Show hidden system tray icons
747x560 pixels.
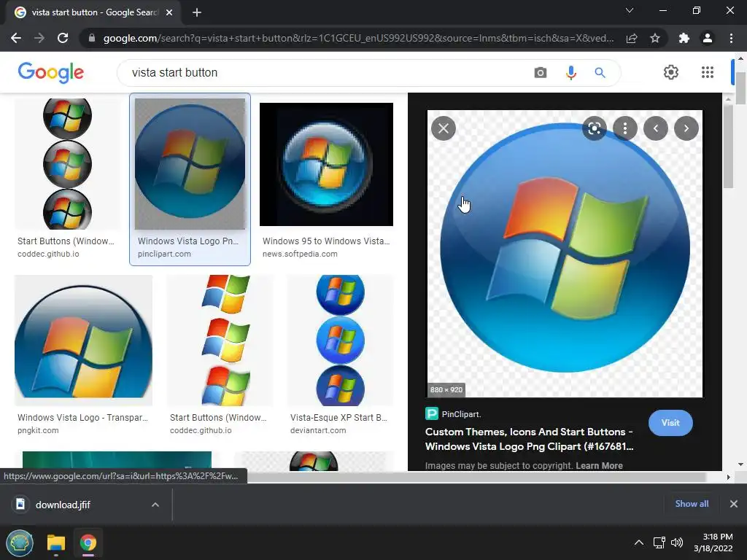[639, 542]
